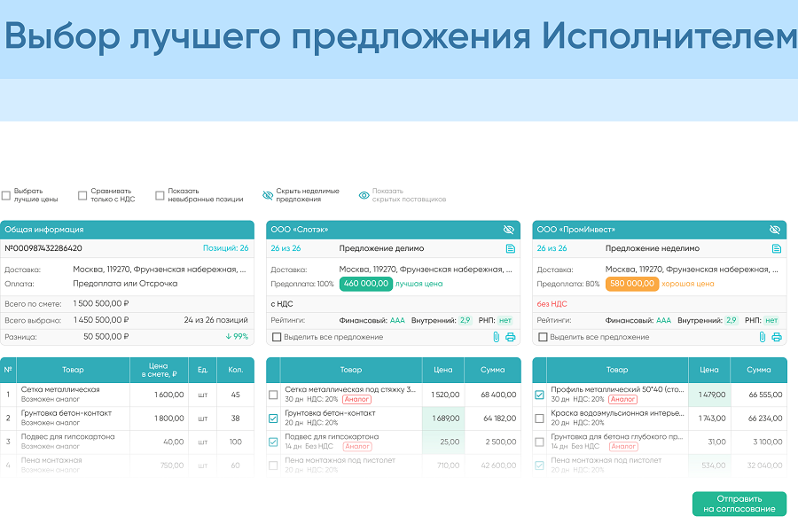
Task: Hide the ООО «ПромИнвест» supplier column
Action: point(775,230)
